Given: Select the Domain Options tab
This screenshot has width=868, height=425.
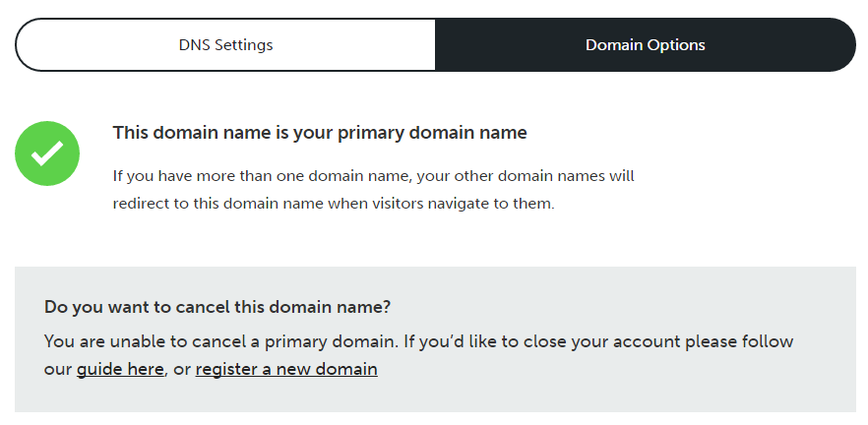Looking at the screenshot, I should [646, 45].
